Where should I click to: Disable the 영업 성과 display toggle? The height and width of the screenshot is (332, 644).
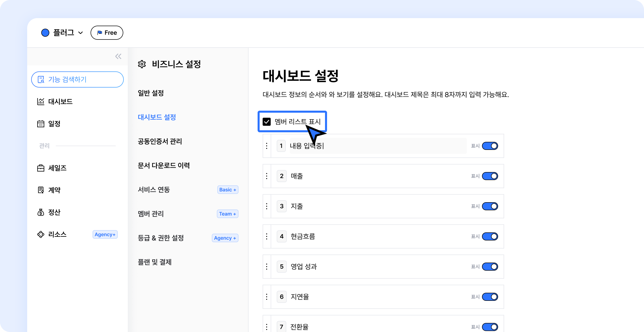click(490, 267)
